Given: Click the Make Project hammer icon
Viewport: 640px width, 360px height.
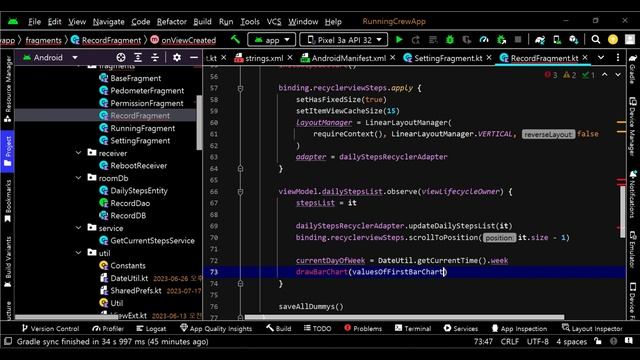Looking at the screenshot, I should [x=236, y=40].
